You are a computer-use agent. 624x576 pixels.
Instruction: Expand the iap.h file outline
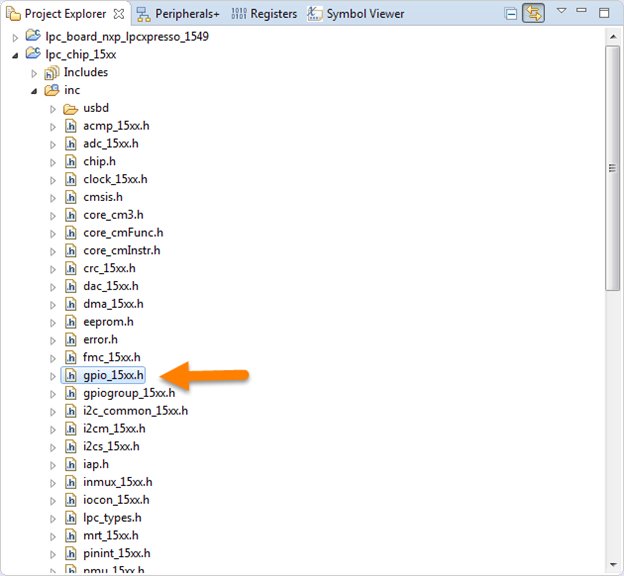[53, 465]
